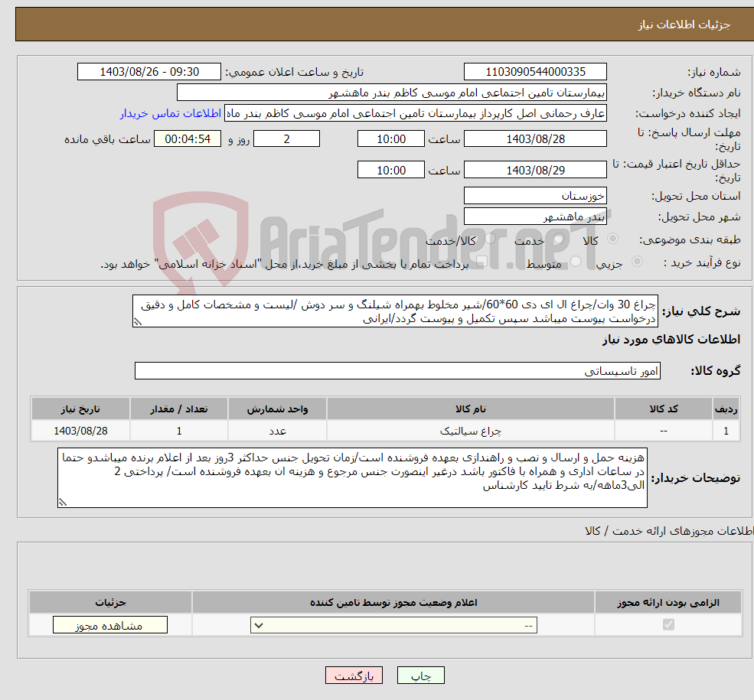
Task: Click the مشاهده مجوز button
Action: click(x=110, y=625)
